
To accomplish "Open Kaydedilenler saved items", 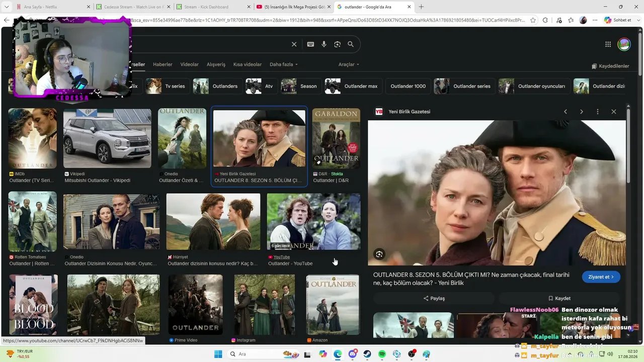I will (610, 66).
